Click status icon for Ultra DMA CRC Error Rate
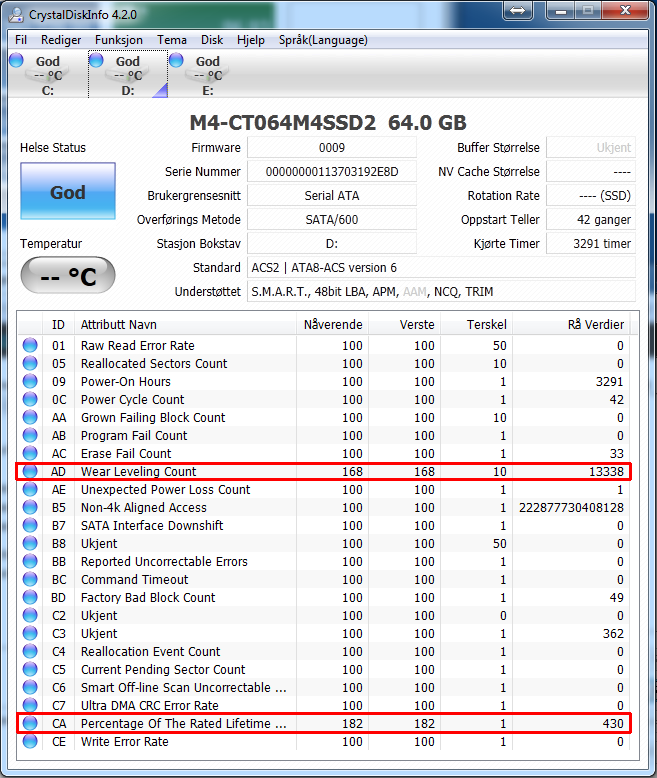 [x=30, y=705]
